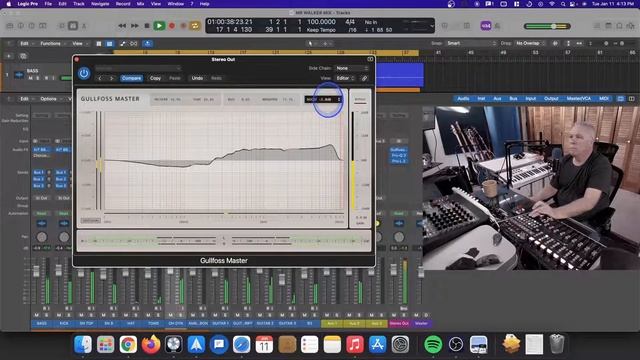
Task: Open Google Chrome from the Dock
Action: (128, 344)
